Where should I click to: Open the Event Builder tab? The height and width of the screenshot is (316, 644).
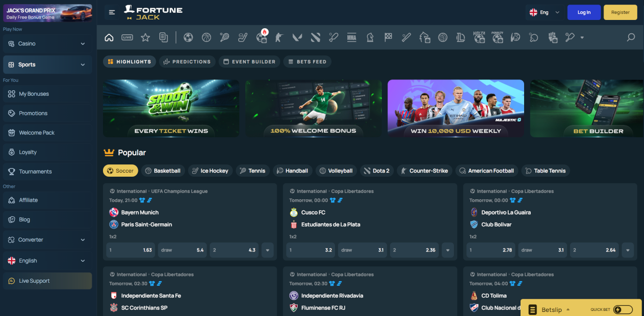(250, 61)
